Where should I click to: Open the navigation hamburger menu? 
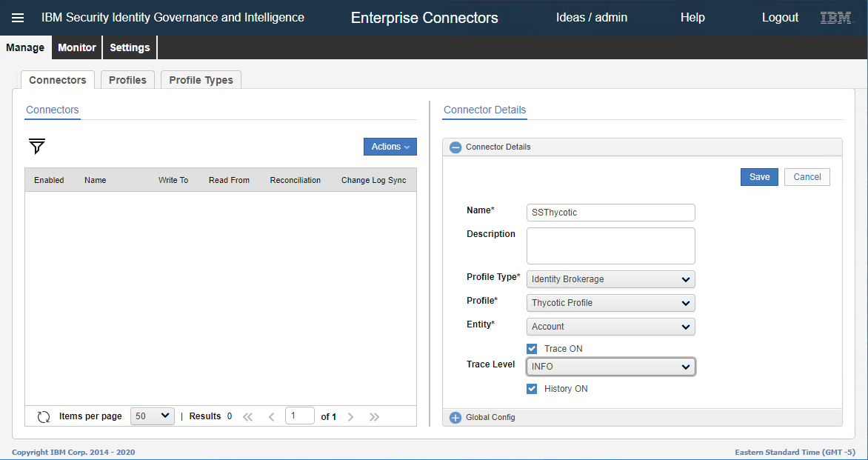pos(18,17)
